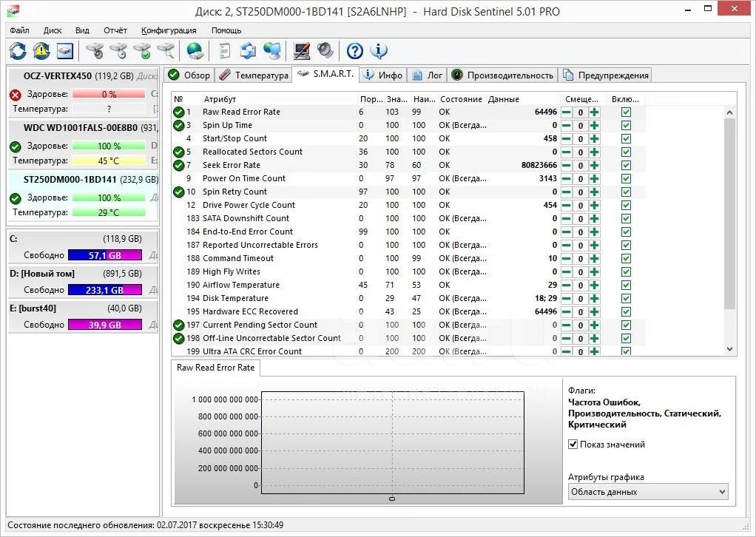Viewport: 756px width, 537px height.
Task: Click green check icon on Reallocated Sectors Count row
Action: (x=179, y=152)
